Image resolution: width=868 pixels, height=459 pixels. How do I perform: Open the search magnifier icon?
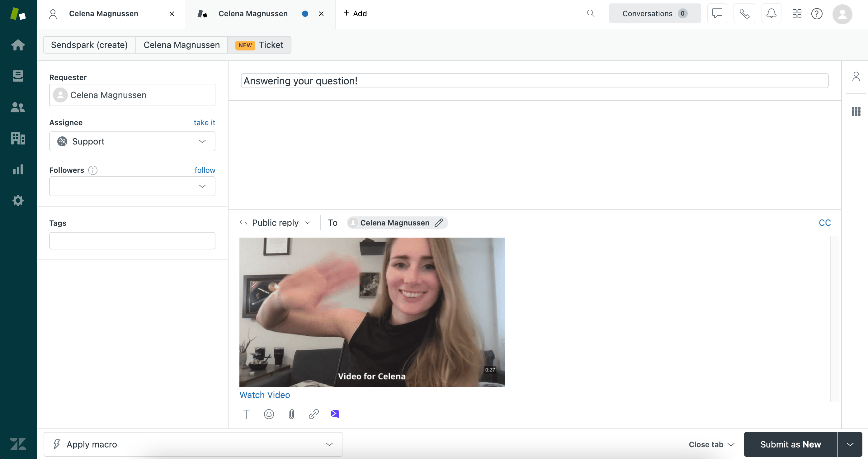[x=590, y=13]
